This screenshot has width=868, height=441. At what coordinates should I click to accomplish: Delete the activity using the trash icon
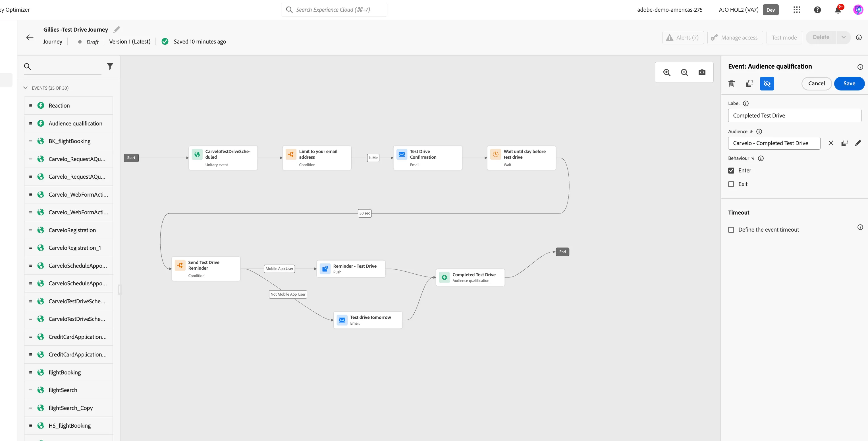tap(732, 84)
